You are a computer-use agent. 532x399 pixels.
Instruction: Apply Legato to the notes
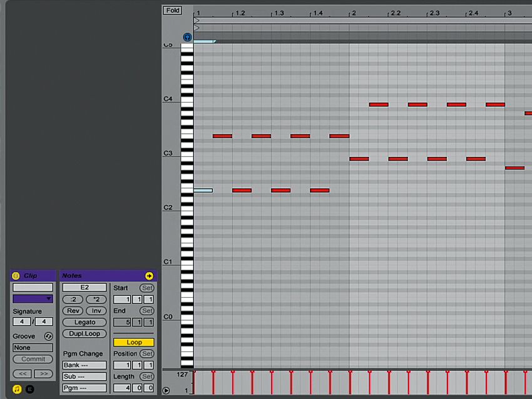click(84, 322)
